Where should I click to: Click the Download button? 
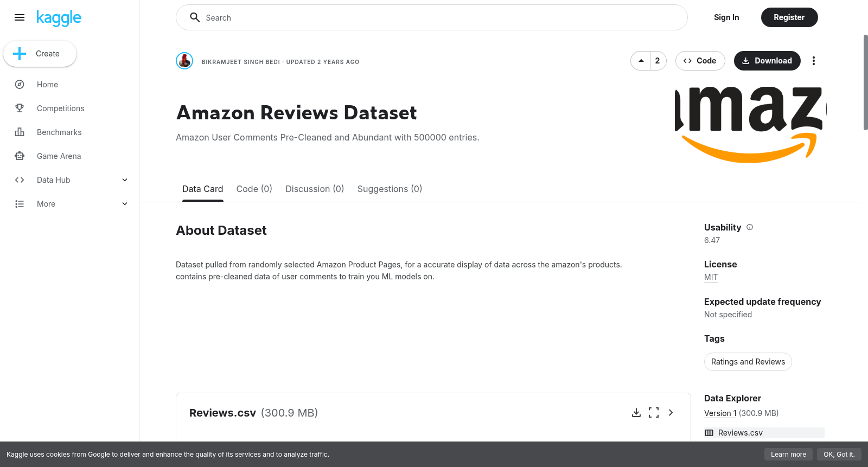pyautogui.click(x=767, y=61)
